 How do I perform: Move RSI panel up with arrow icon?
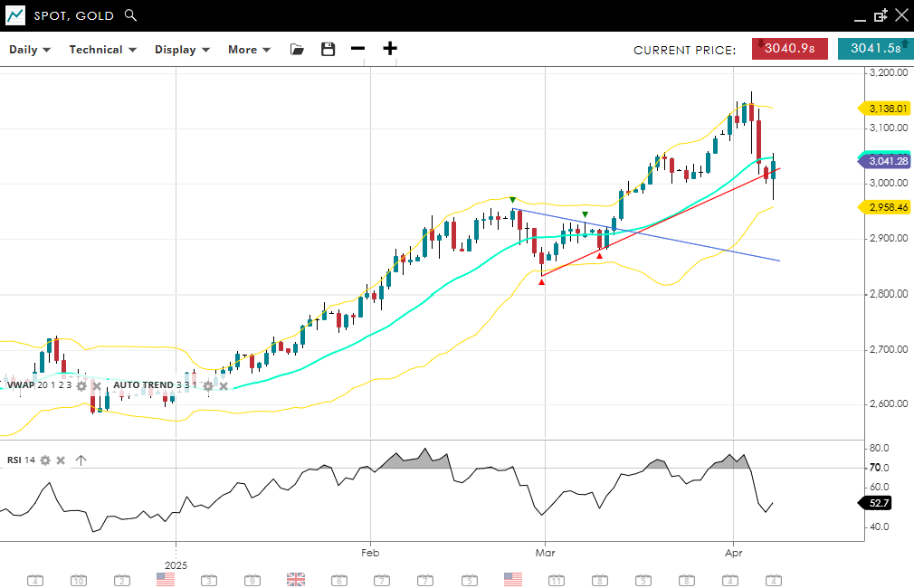pos(81,460)
